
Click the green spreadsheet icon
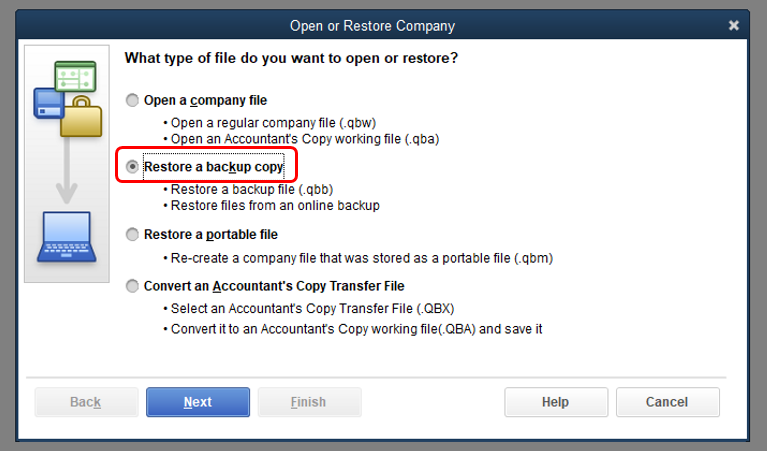76,76
